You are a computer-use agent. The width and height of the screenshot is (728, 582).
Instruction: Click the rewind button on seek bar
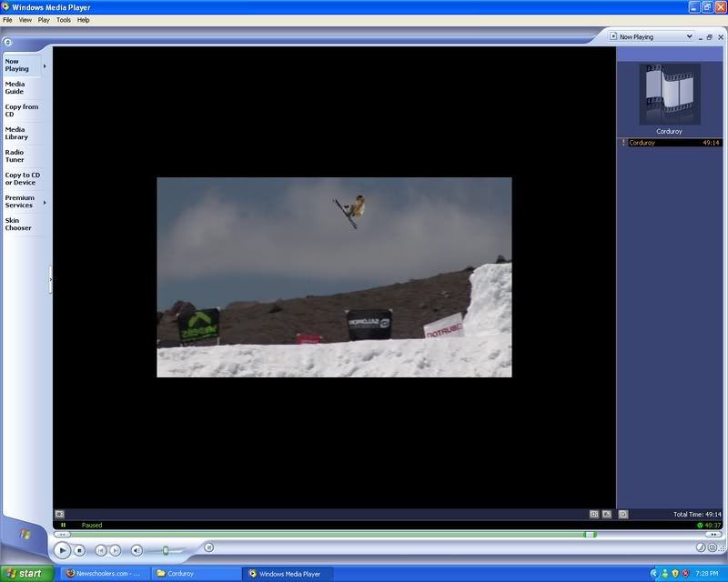point(62,535)
